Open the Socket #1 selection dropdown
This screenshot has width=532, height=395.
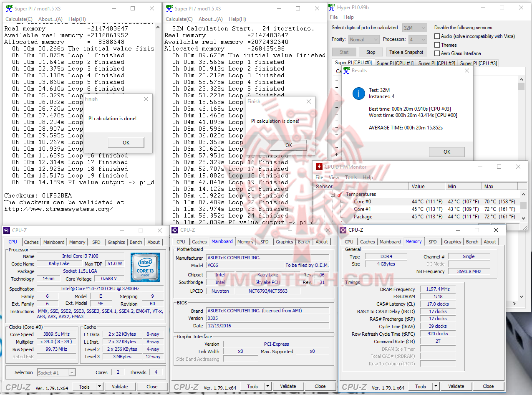56,372
